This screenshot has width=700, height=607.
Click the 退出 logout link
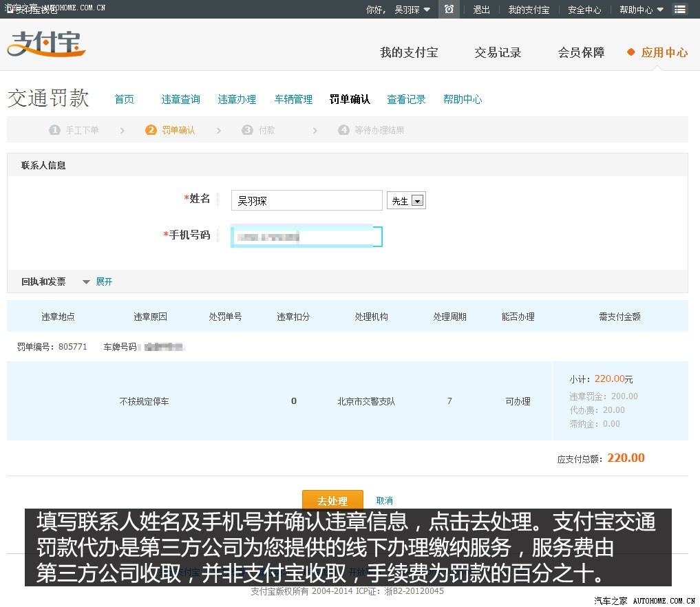pyautogui.click(x=481, y=10)
